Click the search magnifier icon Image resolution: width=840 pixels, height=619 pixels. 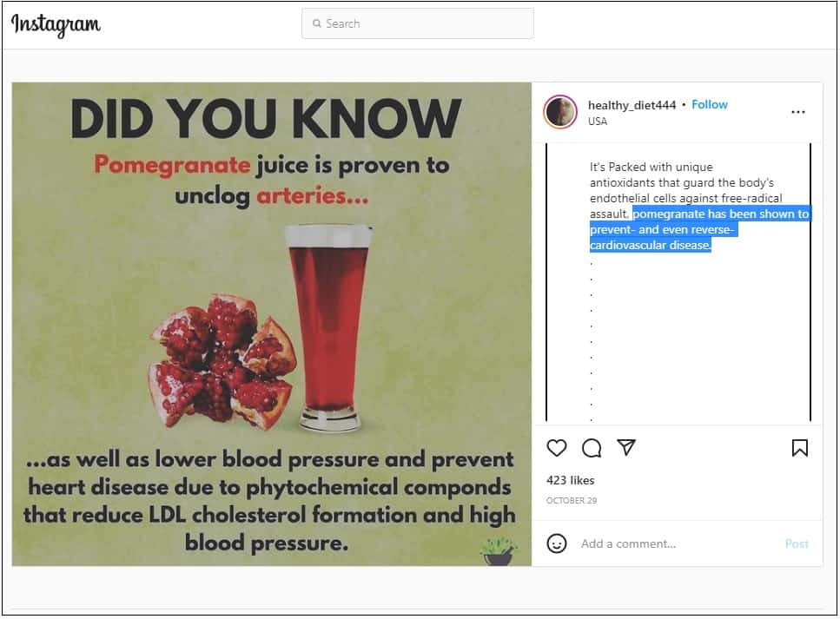click(316, 23)
